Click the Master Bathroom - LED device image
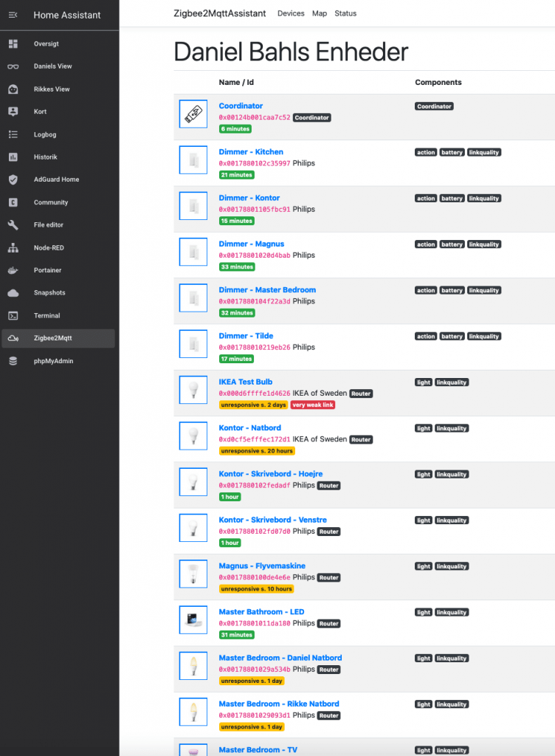 click(x=193, y=620)
